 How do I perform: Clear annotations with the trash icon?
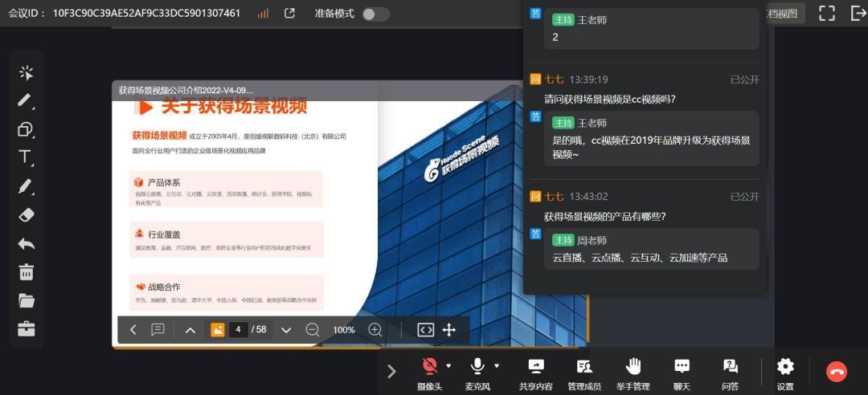pyautogui.click(x=26, y=271)
